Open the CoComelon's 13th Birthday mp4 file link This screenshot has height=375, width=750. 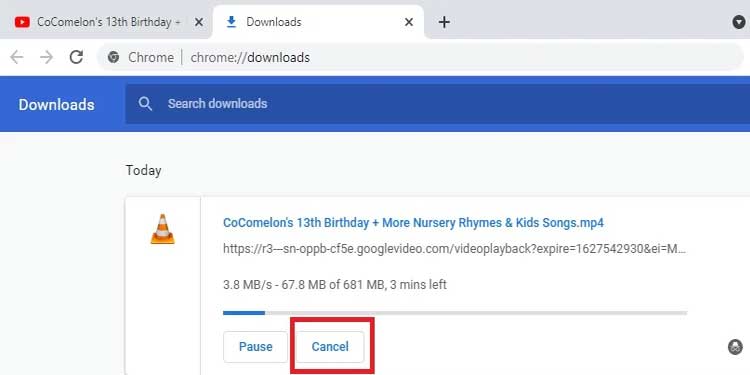413,223
